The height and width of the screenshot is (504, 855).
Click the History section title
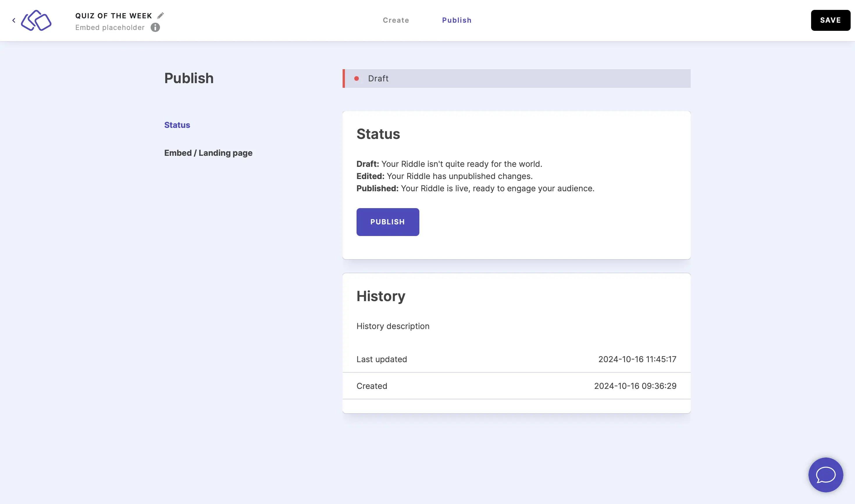point(381,296)
